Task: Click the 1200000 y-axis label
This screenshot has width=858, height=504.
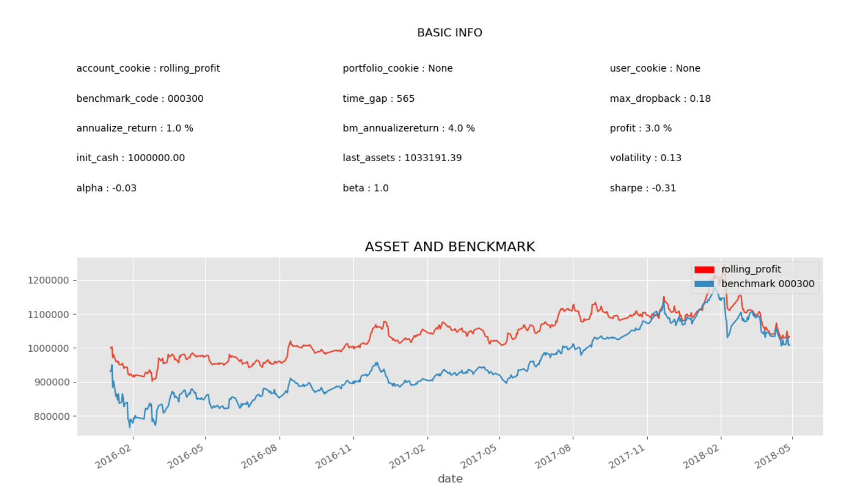Action: pyautogui.click(x=48, y=281)
